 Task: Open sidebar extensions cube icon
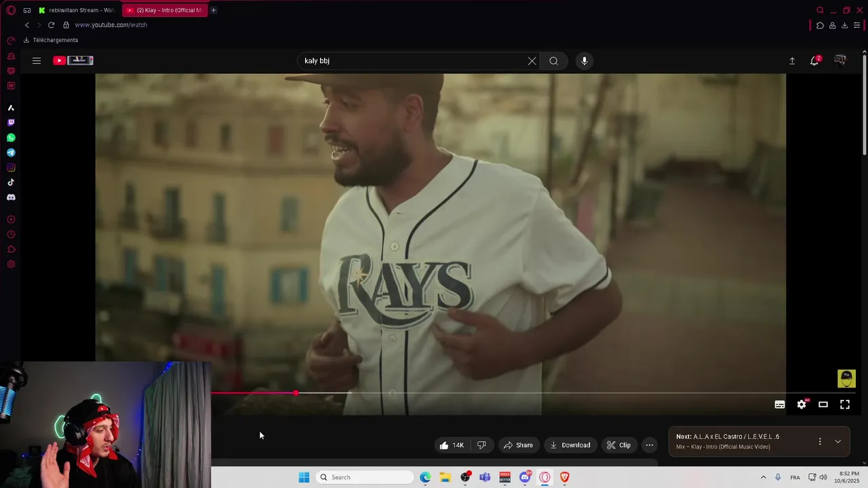point(11,249)
